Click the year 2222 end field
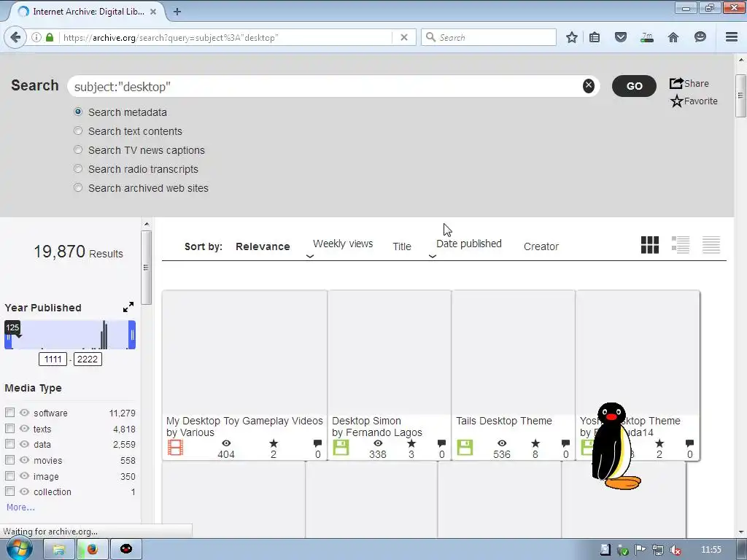 pos(88,359)
